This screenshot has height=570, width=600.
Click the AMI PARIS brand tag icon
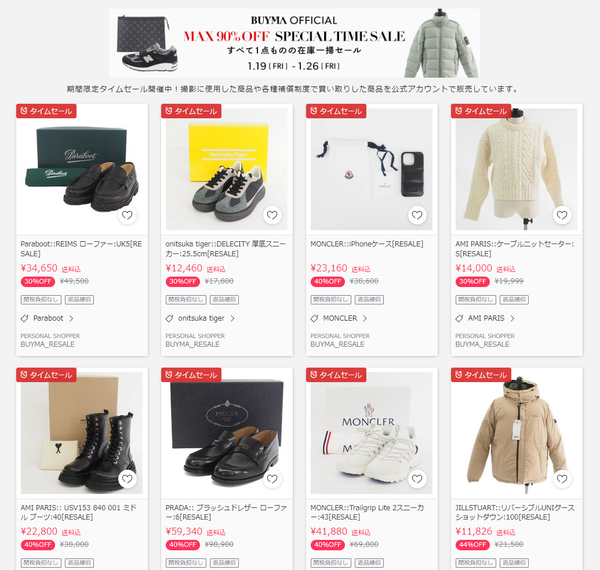[459, 318]
